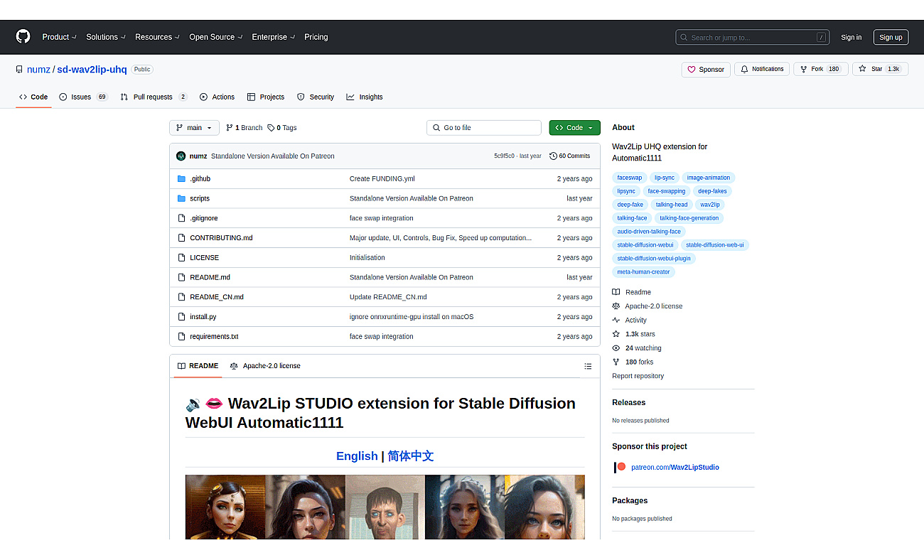Switch to the Insights tab

365,97
